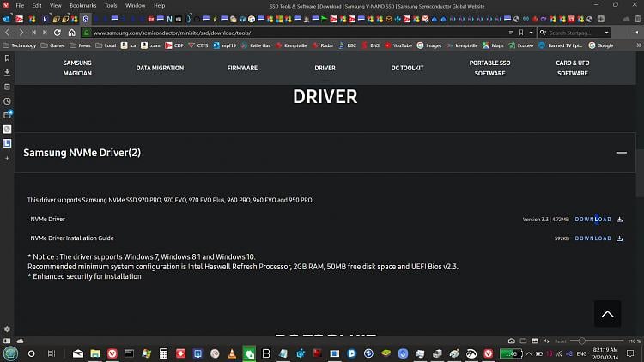Open the Bookmarks panel in the sidebar
The height and width of the screenshot is (362, 644).
[7, 58]
